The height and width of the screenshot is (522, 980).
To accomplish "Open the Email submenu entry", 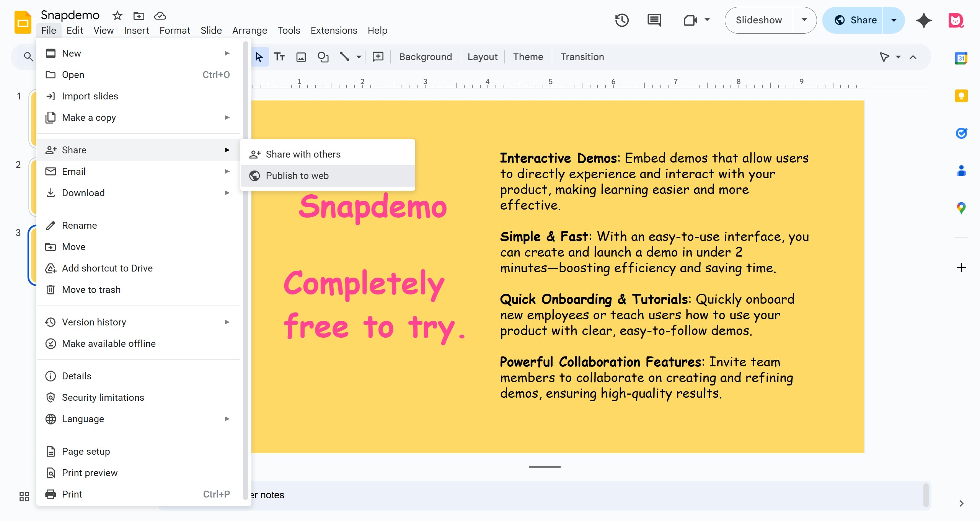I will point(139,171).
